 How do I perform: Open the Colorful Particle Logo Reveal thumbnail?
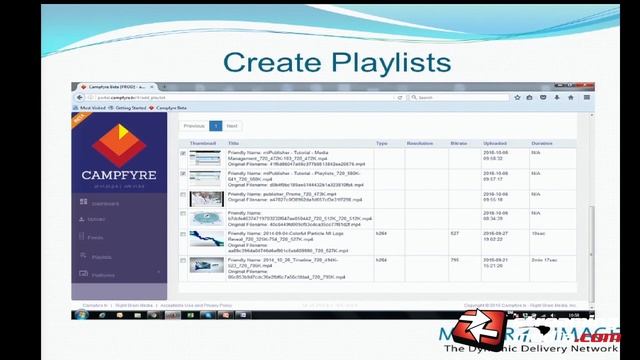tap(207, 239)
